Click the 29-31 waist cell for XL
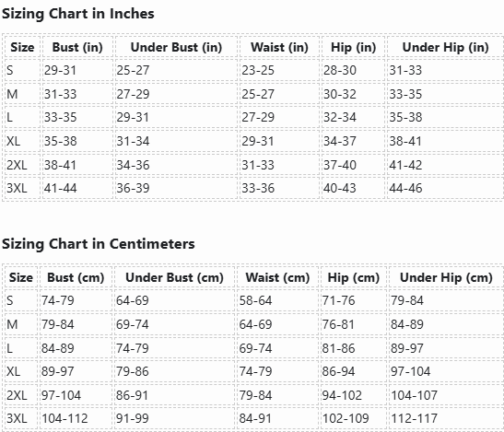This screenshot has width=504, height=432. point(279,141)
